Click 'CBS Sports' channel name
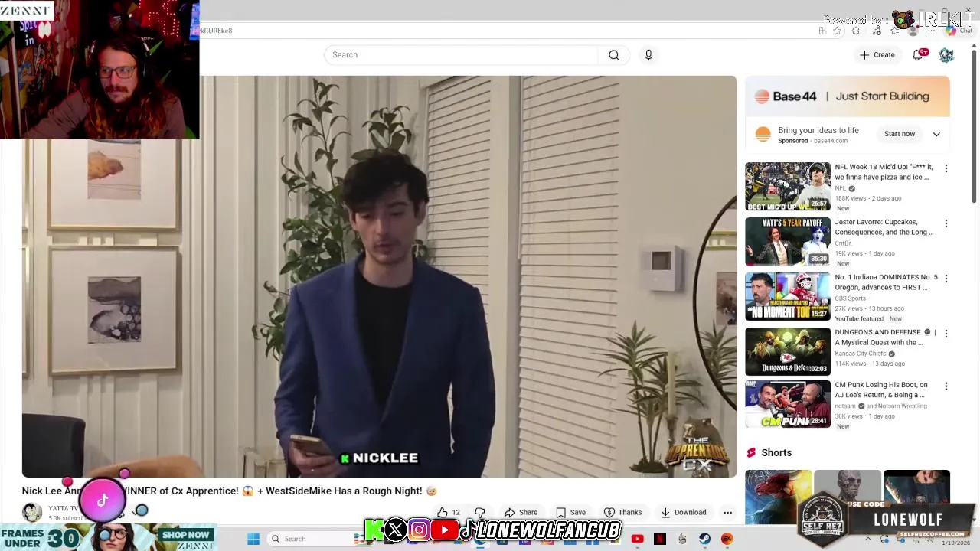The height and width of the screenshot is (551, 980). coord(850,298)
